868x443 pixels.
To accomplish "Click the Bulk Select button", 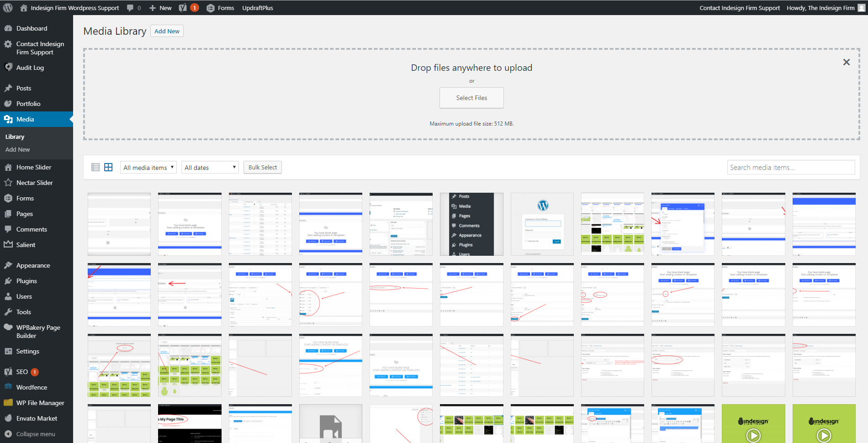I will click(263, 167).
